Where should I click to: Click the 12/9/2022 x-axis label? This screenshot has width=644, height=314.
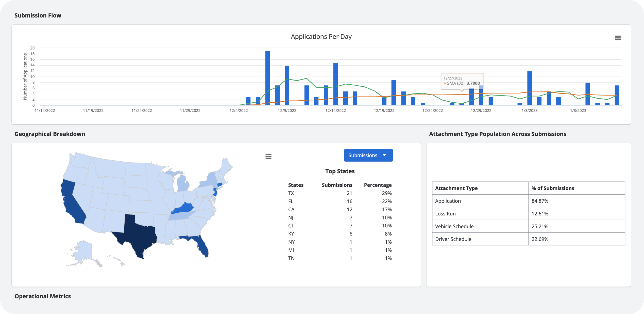[x=287, y=111]
